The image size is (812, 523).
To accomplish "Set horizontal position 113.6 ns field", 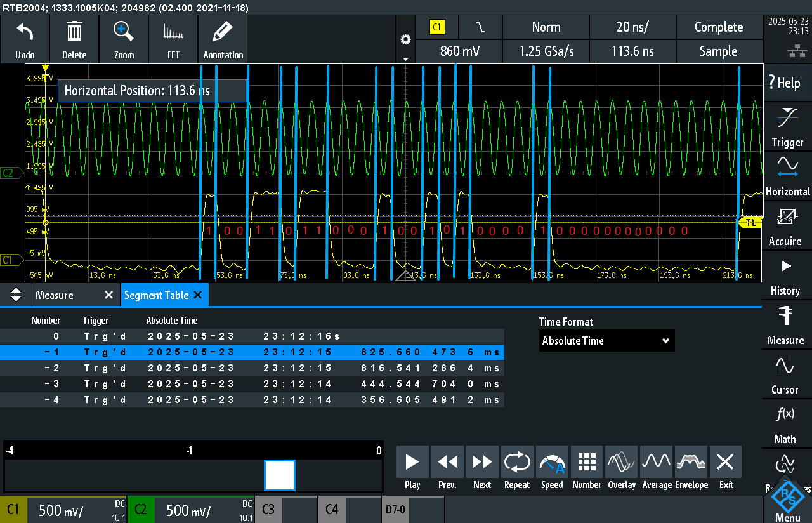I will (632, 51).
